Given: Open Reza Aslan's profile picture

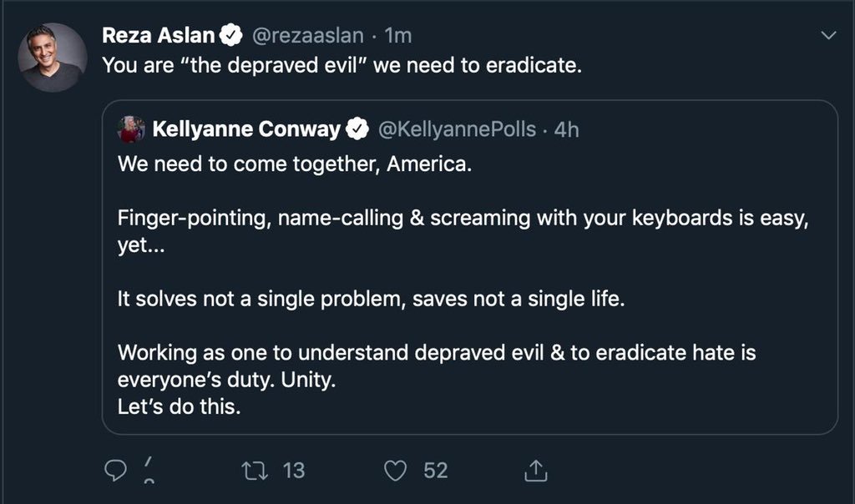Looking at the screenshot, I should pos(53,57).
